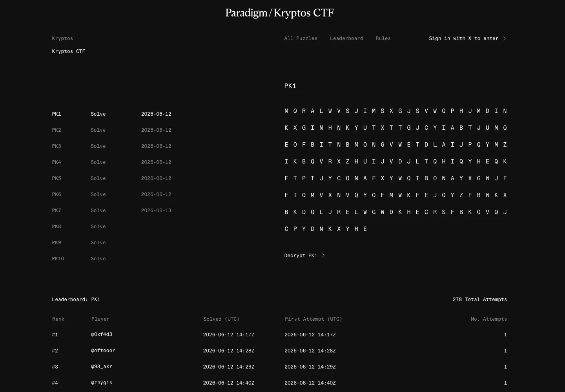This screenshot has width=565, height=392.
Task: Select puzzle PK2 in the list
Action: coord(56,130)
